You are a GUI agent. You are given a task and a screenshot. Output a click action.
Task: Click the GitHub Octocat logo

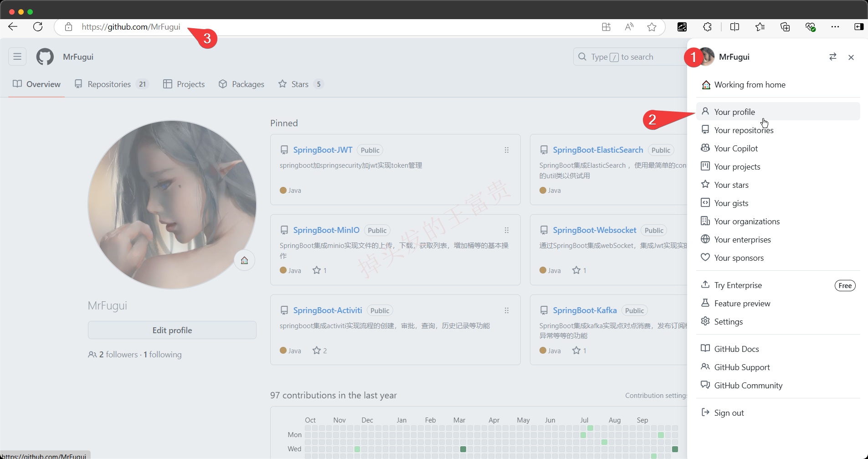click(x=45, y=57)
